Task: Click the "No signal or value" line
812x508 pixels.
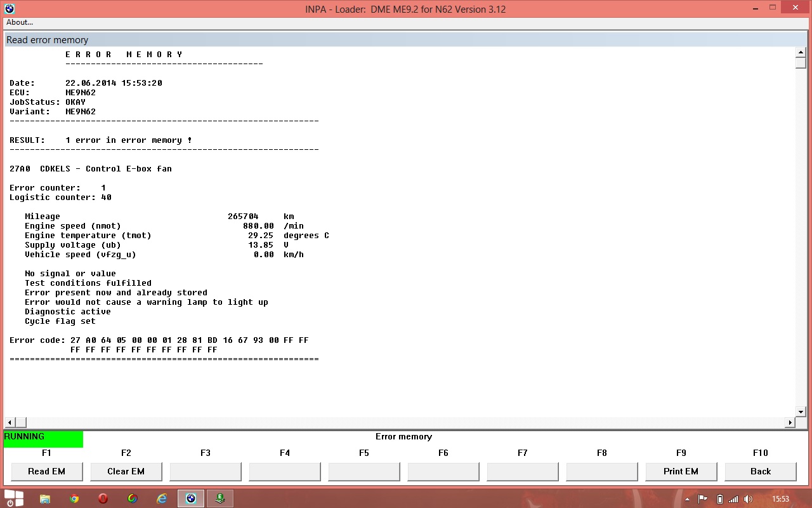Action: 70,274
